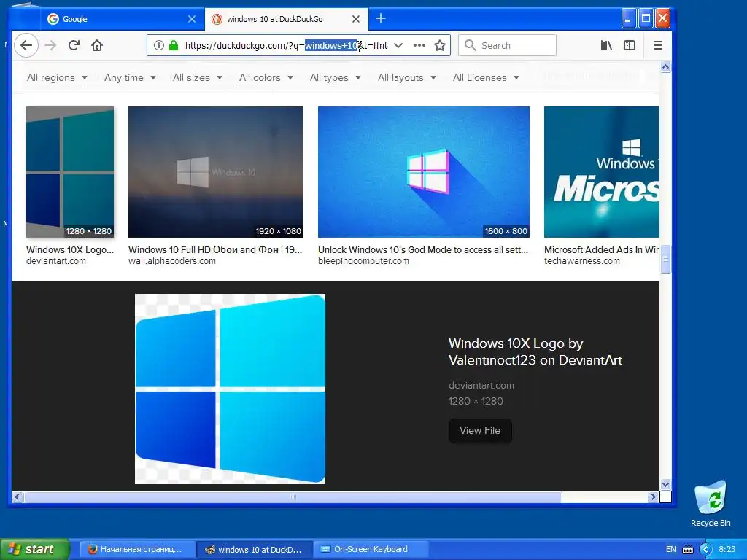Select the Recycle Bin desktop icon
This screenshot has width=747, height=560.
[x=711, y=504]
